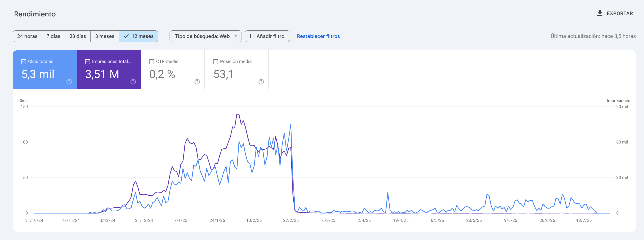Image resolution: width=644 pixels, height=240 pixels.
Task: Select the blue Clics totales metric card
Action: tap(44, 70)
